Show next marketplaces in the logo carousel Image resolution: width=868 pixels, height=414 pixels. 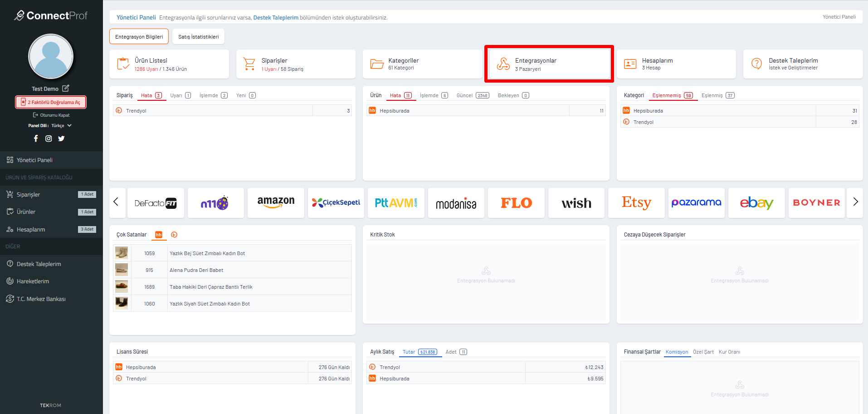click(x=855, y=202)
